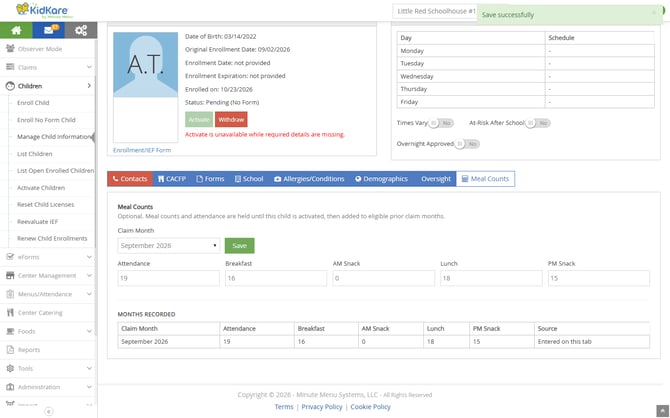Open the Cookie Policy link
The width and height of the screenshot is (670, 418).
pos(370,406)
